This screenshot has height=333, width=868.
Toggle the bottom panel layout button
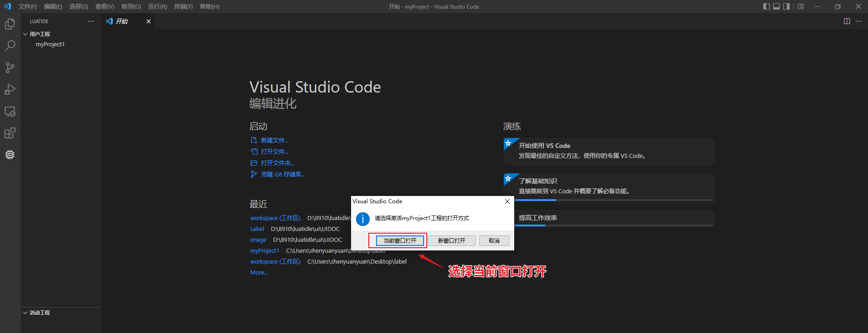[776, 6]
